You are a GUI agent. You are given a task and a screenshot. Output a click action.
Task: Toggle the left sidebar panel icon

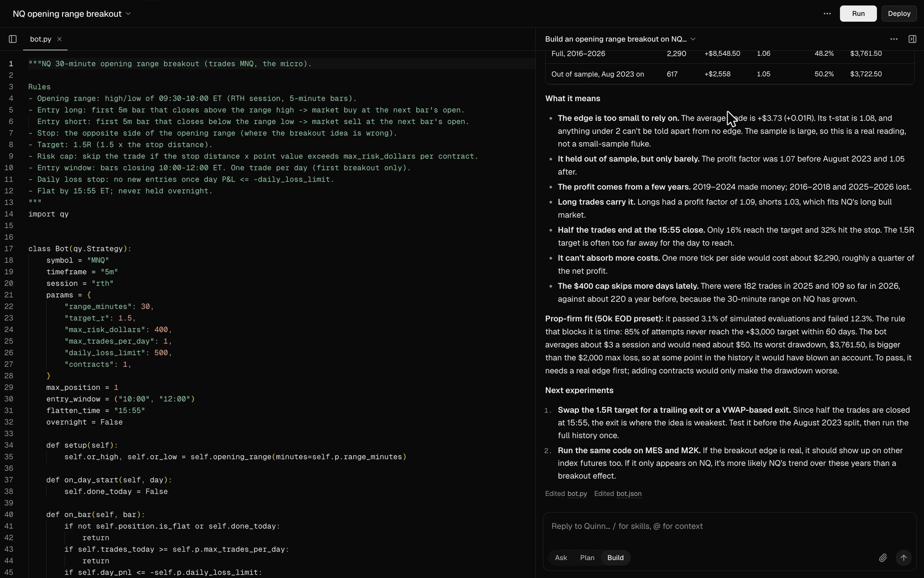point(13,39)
